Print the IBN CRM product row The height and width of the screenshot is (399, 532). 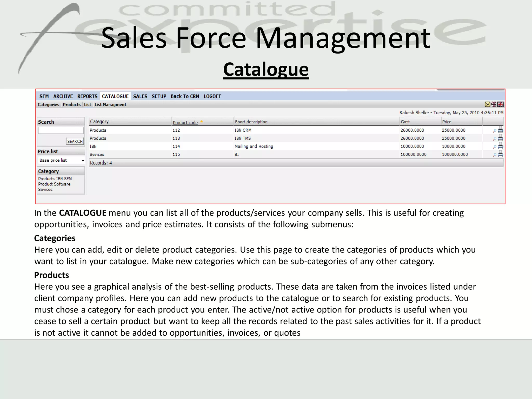tap(501, 130)
